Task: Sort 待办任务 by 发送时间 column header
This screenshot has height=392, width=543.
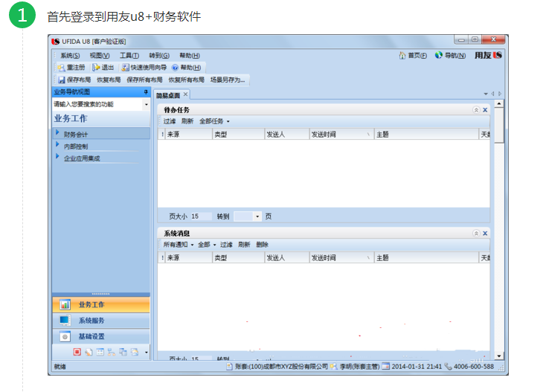Action: point(341,135)
